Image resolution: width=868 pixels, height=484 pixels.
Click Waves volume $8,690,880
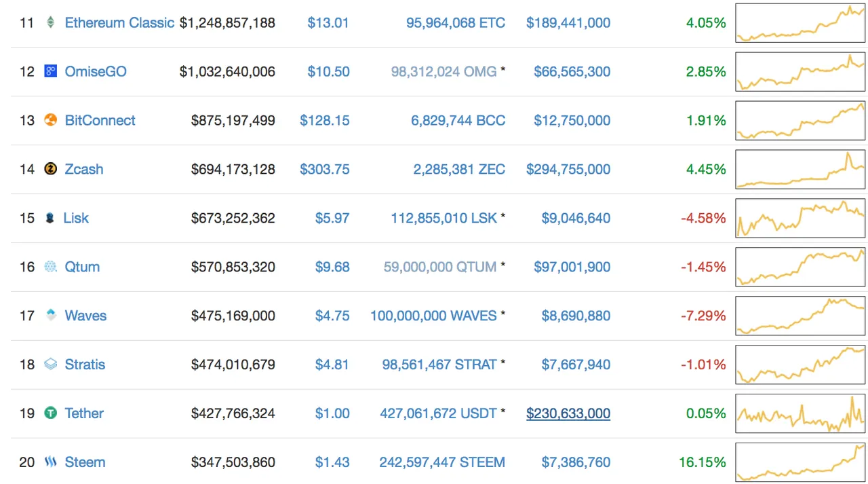[576, 316]
